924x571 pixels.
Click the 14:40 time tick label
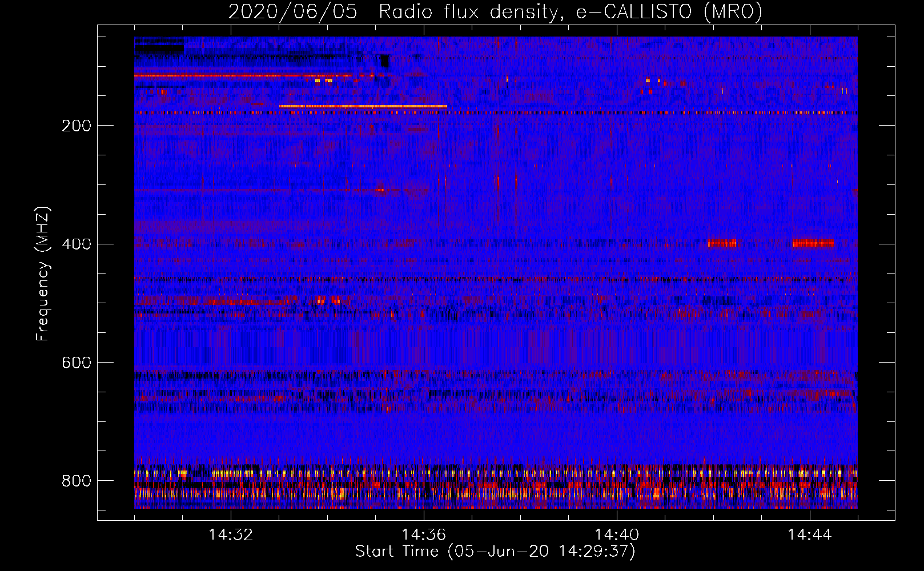click(617, 535)
